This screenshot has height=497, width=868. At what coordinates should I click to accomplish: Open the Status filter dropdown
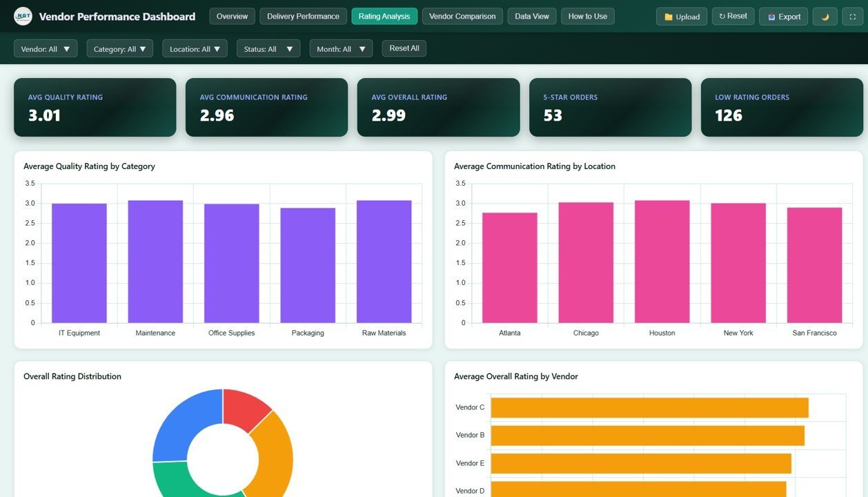click(x=268, y=48)
